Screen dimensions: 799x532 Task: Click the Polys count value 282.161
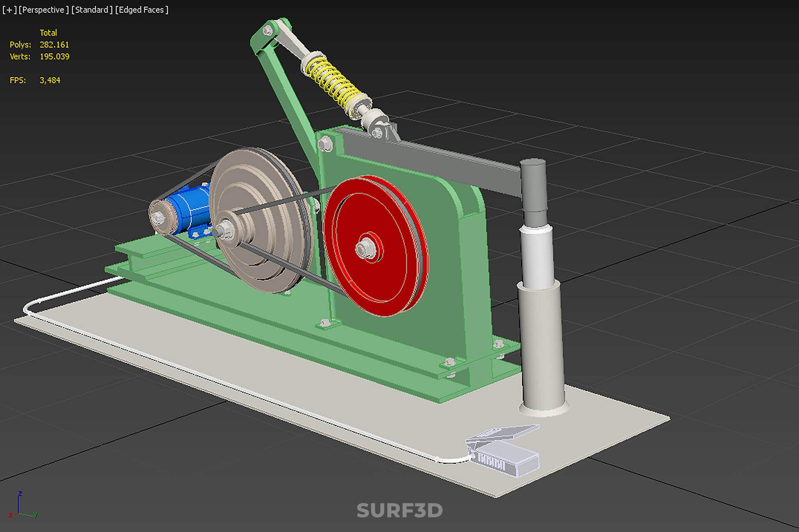(54, 44)
